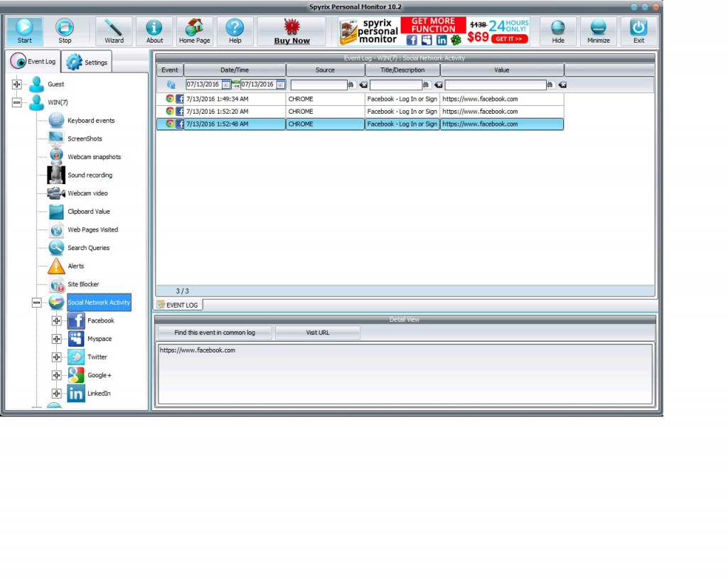This screenshot has height=582, width=728.
Task: Switch to the Settings tab
Action: coord(88,63)
